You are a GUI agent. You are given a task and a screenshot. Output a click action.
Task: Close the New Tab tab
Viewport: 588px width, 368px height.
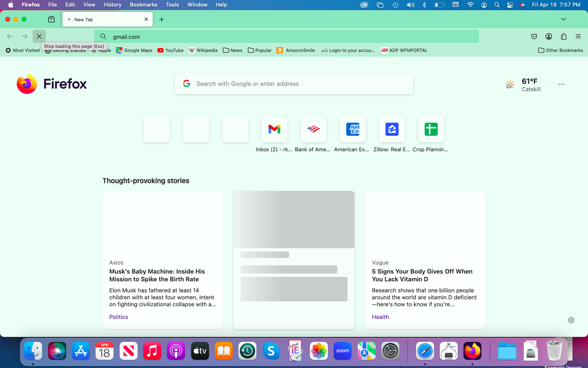pyautogui.click(x=146, y=19)
